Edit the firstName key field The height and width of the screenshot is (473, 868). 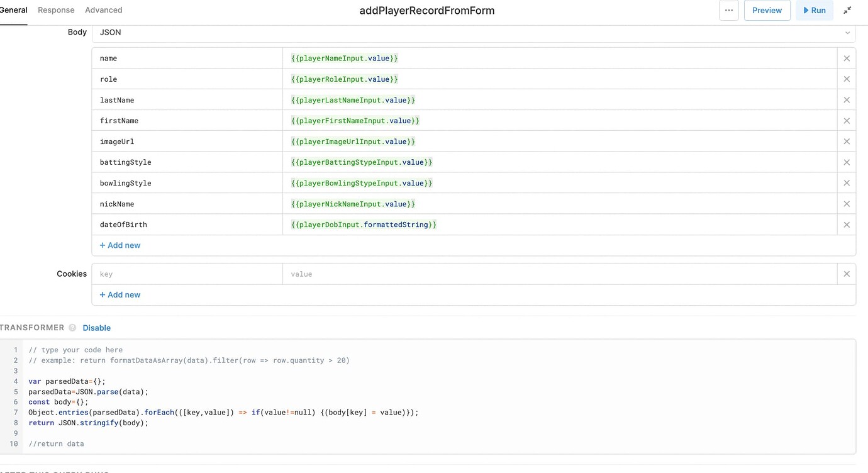tap(187, 121)
